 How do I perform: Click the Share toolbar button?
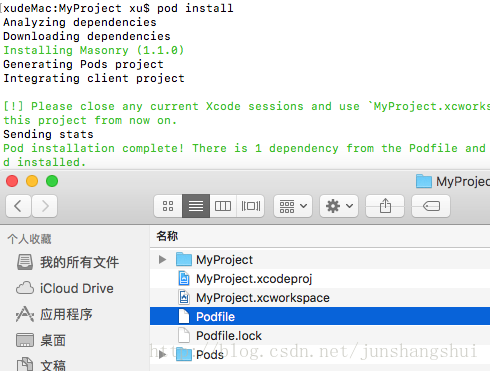(385, 206)
